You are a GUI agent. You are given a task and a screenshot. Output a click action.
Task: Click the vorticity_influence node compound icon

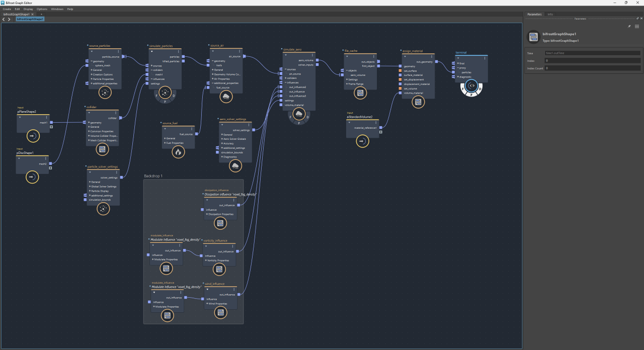point(219,269)
